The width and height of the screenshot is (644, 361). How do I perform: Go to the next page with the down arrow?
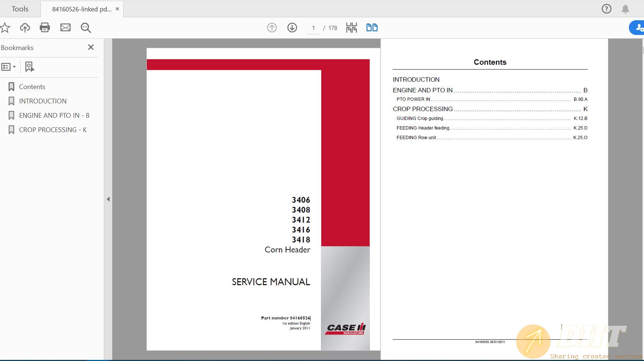292,28
